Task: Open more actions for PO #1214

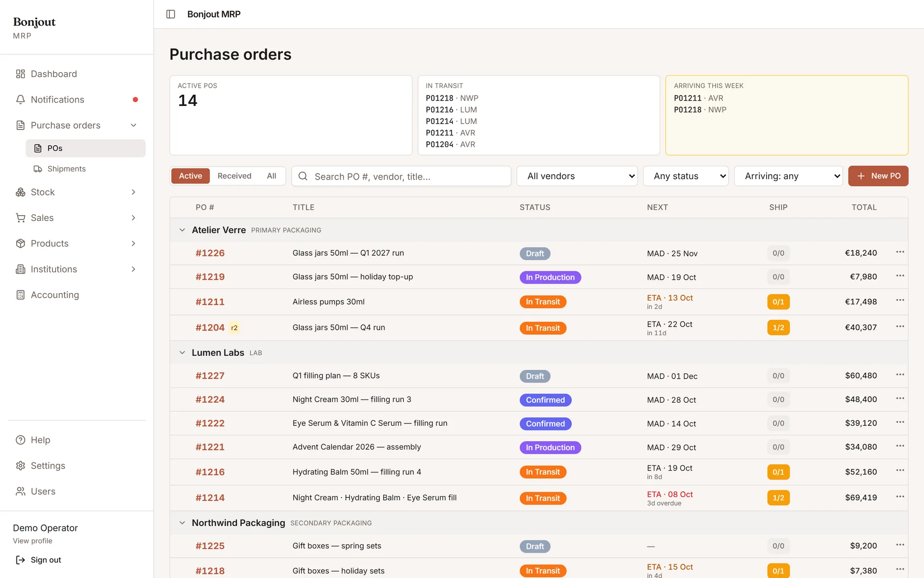Action: tap(900, 497)
